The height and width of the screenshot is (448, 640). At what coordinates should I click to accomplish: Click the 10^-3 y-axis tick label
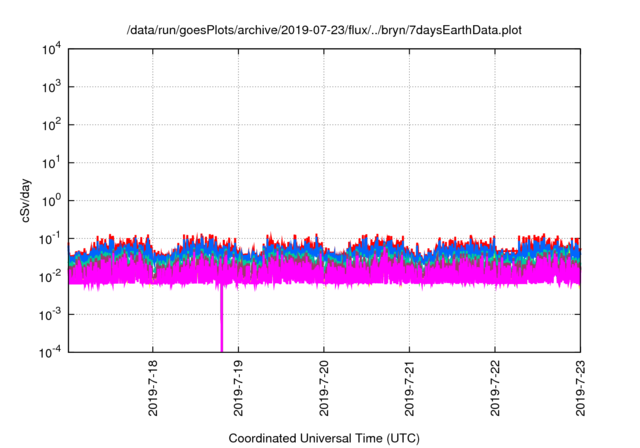point(51,315)
